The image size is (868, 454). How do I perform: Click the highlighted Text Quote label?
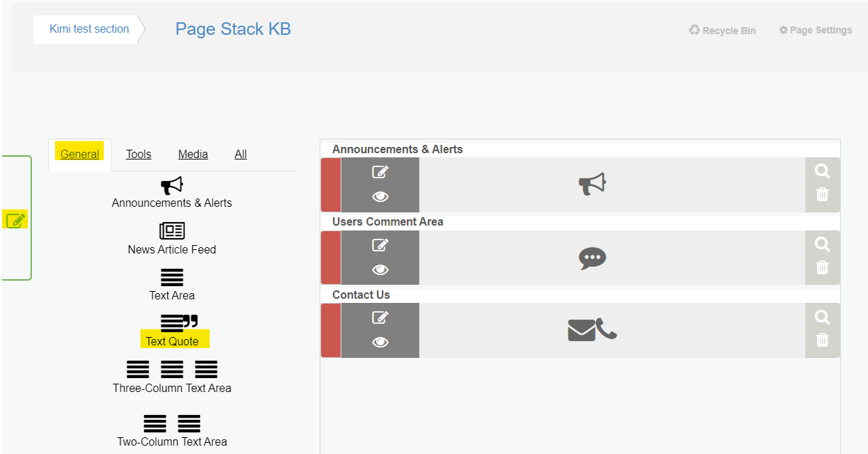(x=172, y=341)
